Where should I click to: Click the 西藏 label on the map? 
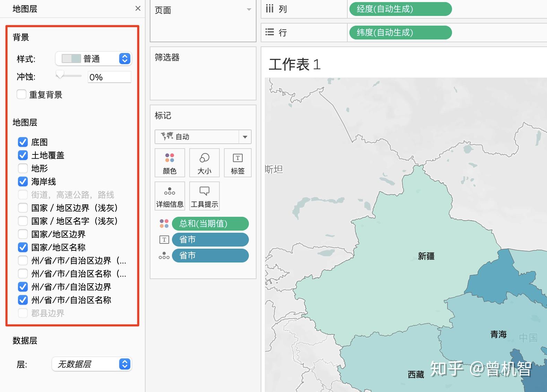[416, 374]
